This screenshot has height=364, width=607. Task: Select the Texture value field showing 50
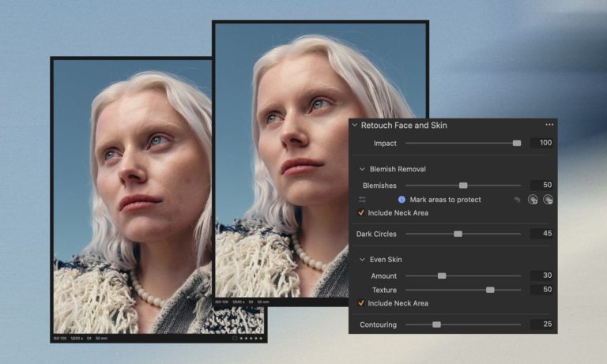tap(541, 289)
